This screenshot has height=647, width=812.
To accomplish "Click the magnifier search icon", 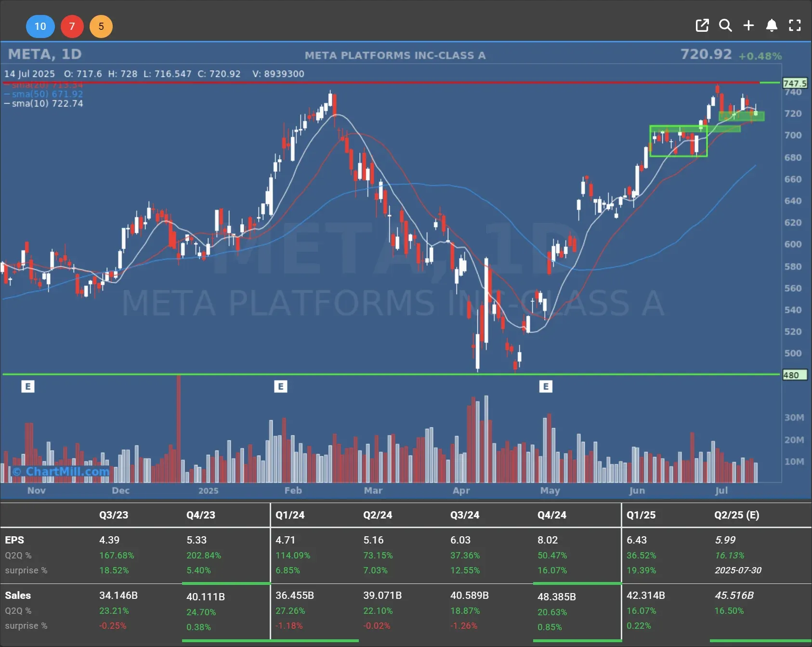I will (725, 26).
